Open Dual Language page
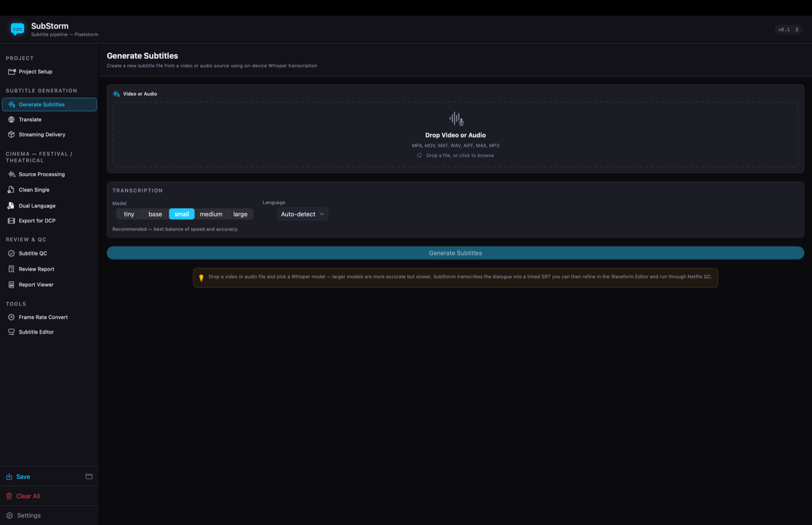Viewport: 812px width, 525px height. [49, 206]
